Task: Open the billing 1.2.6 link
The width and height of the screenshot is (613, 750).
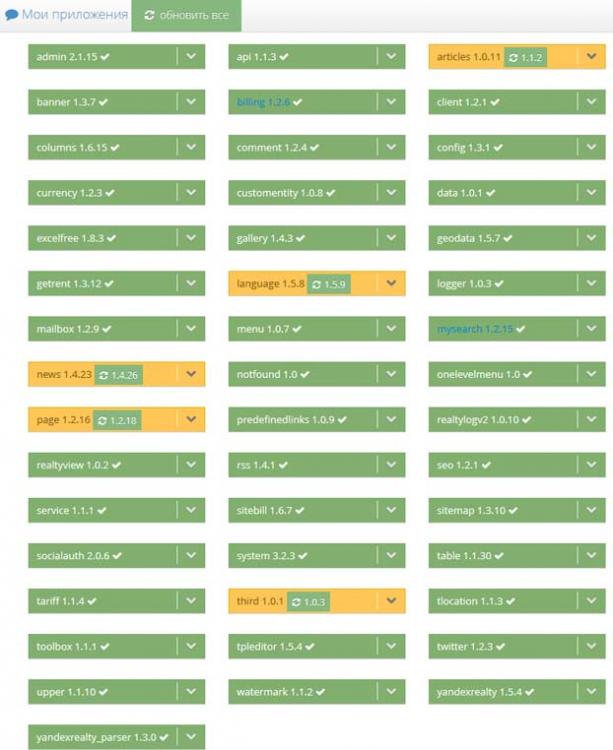Action: pyautogui.click(x=263, y=102)
